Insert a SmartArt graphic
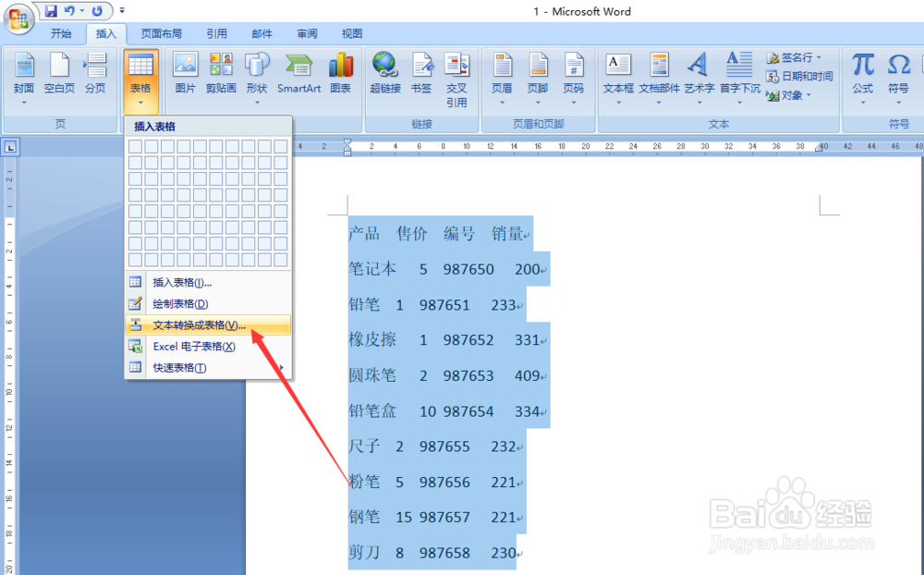 (298, 74)
